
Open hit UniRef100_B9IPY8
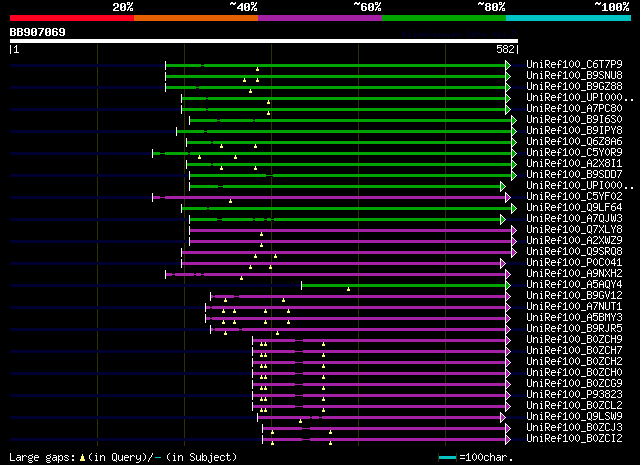tap(574, 130)
